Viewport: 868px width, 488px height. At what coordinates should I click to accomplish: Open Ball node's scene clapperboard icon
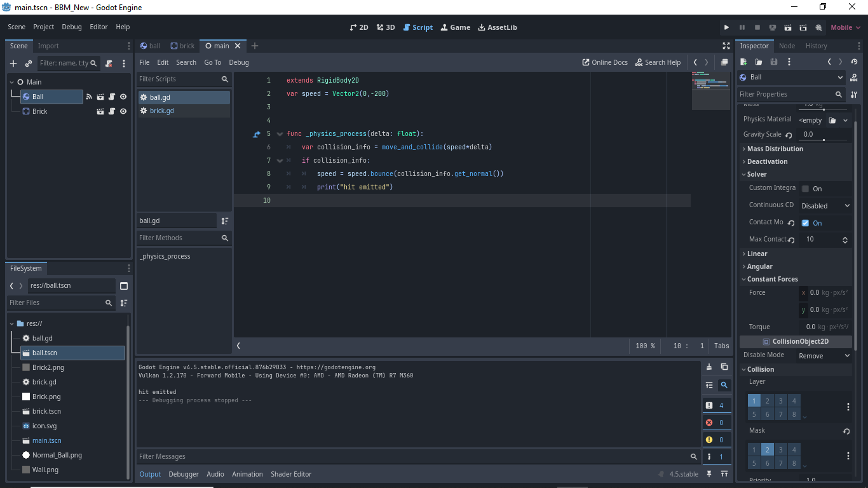100,97
